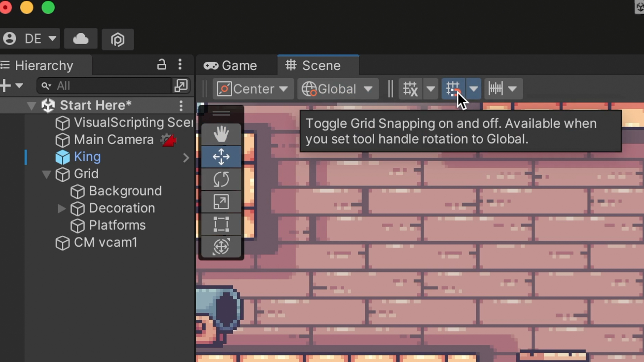644x362 pixels.
Task: Open the create object dropdown arrow
Action: coord(19,86)
